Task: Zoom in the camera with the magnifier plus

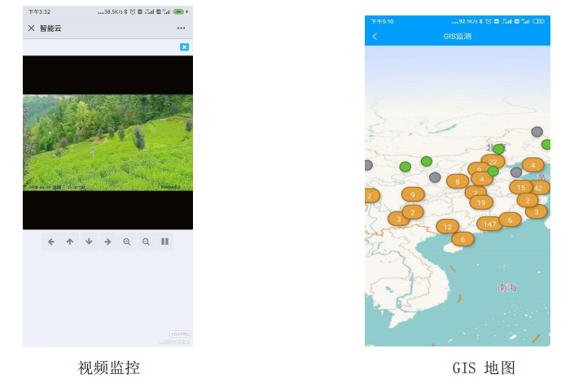Action: [x=127, y=242]
